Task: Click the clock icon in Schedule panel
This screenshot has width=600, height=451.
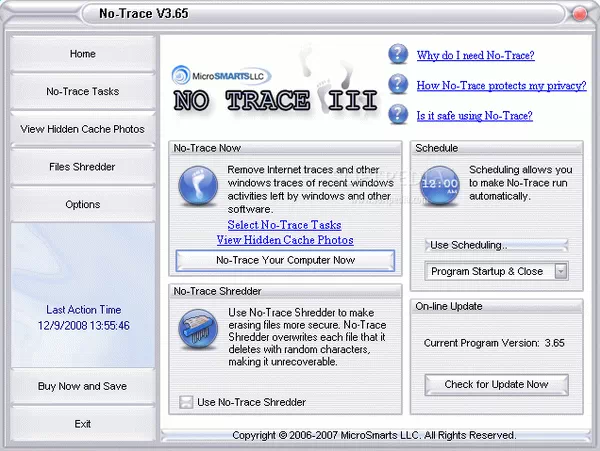Action: coord(438,186)
